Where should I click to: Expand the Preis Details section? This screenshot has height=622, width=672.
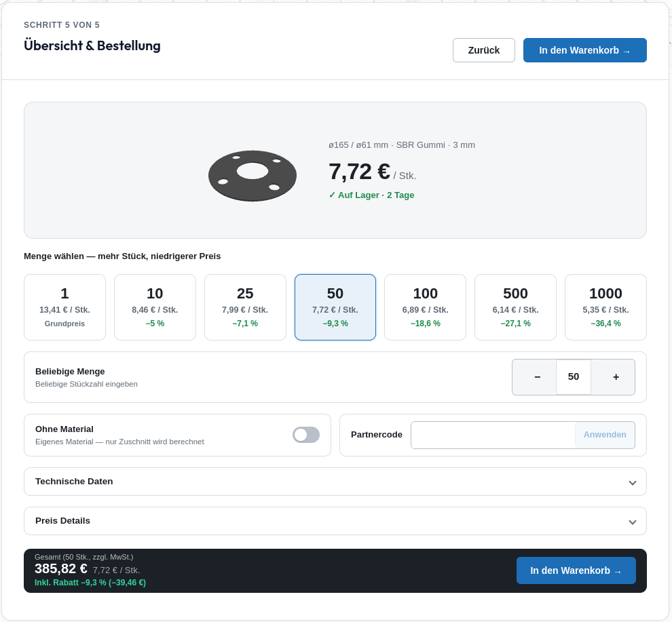(x=335, y=521)
